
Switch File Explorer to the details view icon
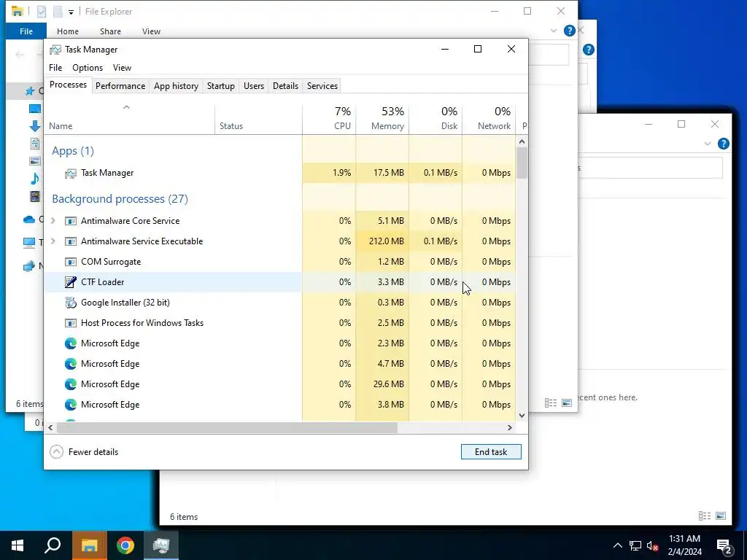click(x=551, y=402)
